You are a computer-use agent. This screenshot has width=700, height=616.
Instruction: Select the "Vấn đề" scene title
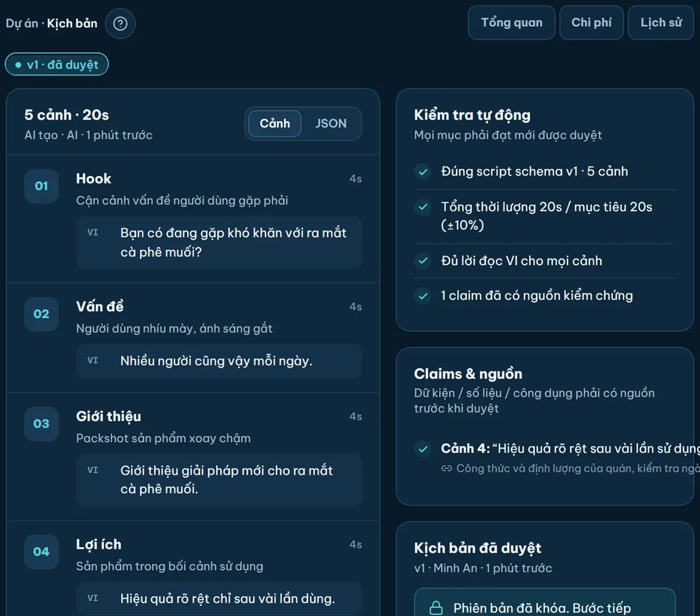[x=100, y=307]
